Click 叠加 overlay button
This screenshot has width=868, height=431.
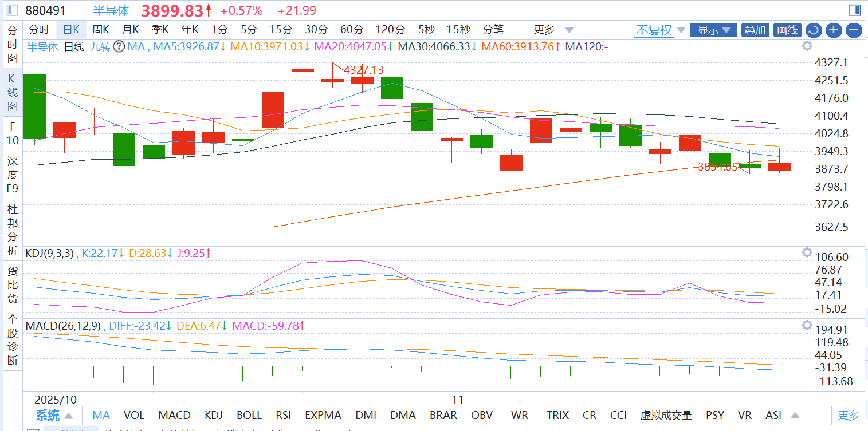755,30
